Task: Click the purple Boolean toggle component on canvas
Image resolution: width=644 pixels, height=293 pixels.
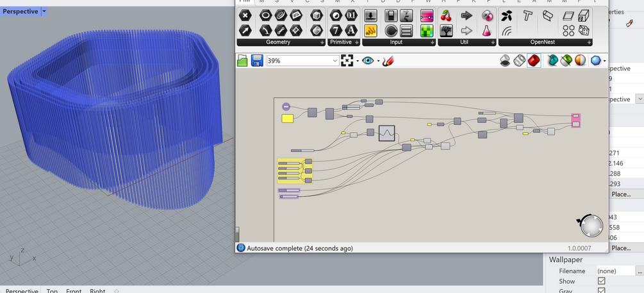Action: (x=286, y=107)
